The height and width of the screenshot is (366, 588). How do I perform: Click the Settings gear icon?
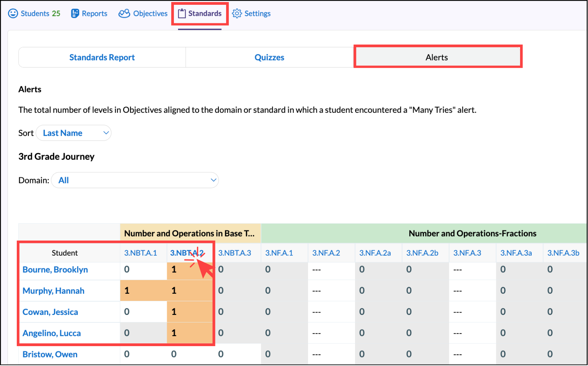[237, 13]
